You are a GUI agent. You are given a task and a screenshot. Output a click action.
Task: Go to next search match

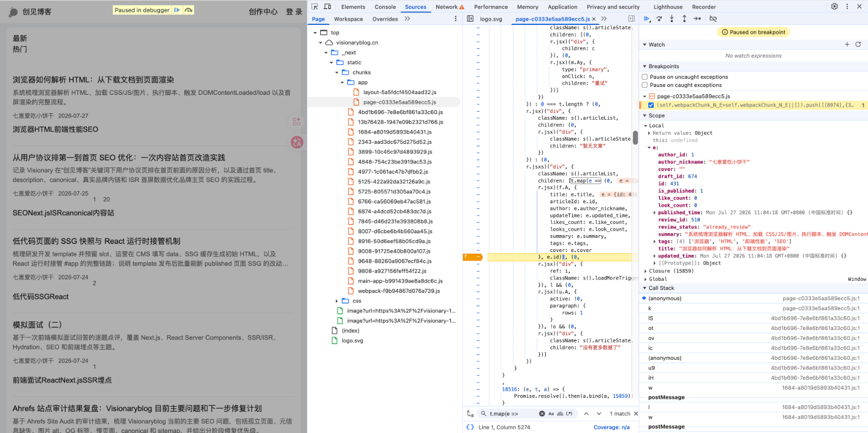(x=599, y=413)
